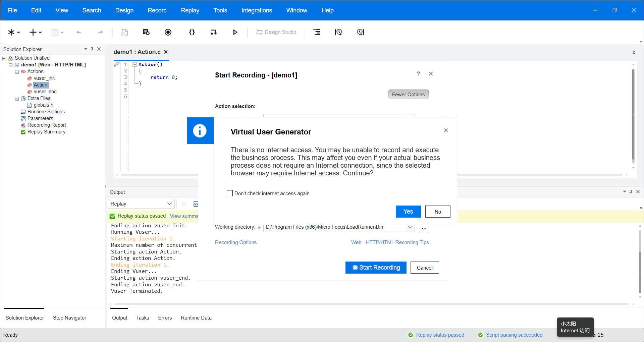Pin the Output panel

[631, 192]
